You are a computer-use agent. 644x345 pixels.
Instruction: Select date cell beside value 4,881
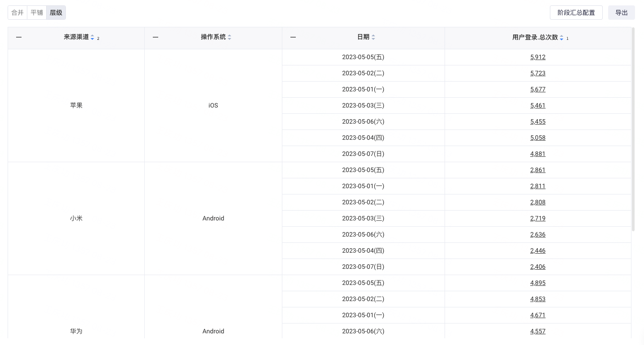click(363, 154)
